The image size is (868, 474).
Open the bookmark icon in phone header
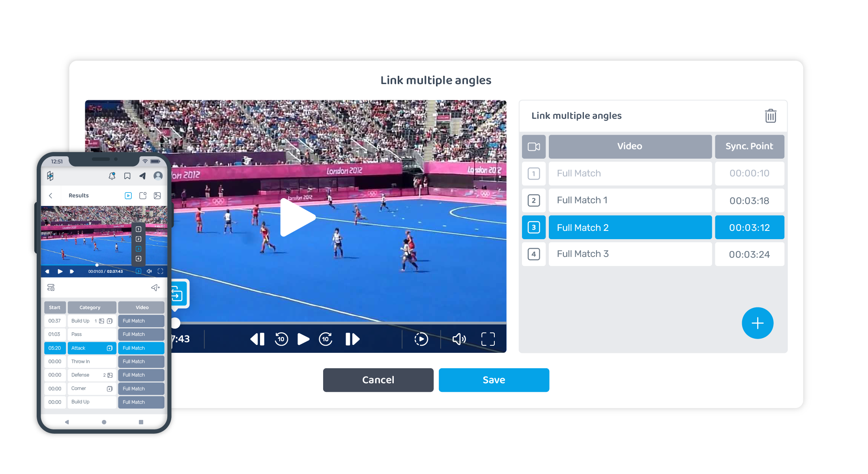click(x=127, y=176)
